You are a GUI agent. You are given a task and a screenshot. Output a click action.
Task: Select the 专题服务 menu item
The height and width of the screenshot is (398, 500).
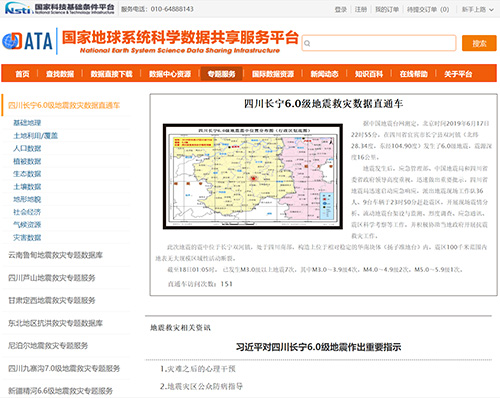222,74
